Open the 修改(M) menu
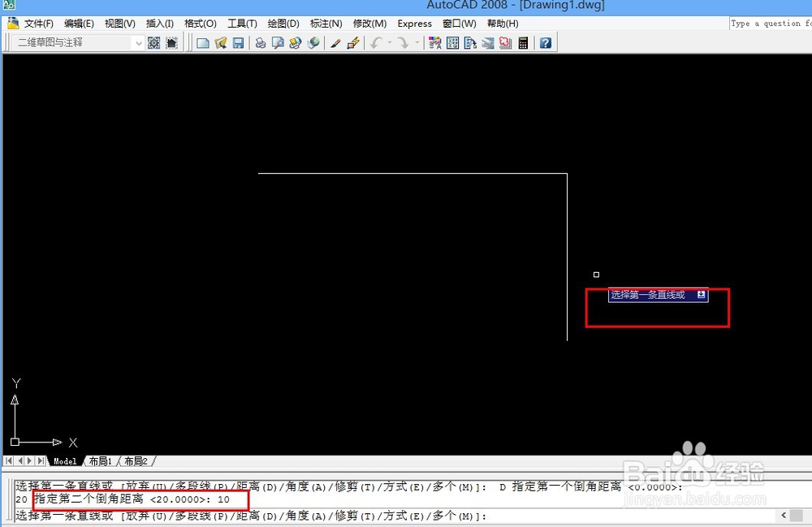 pyautogui.click(x=369, y=24)
